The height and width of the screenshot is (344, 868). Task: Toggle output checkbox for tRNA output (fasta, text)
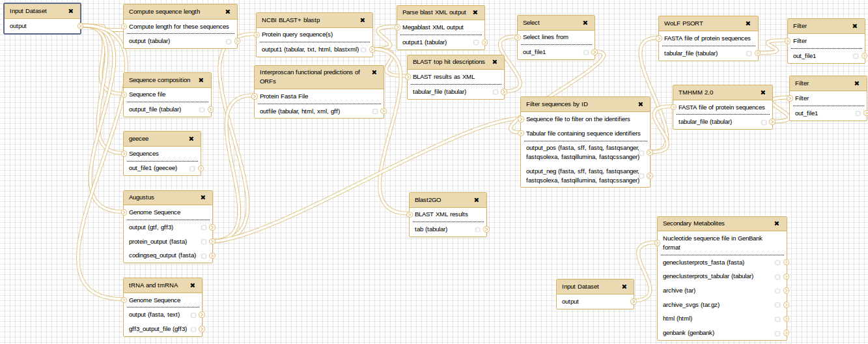(193, 315)
